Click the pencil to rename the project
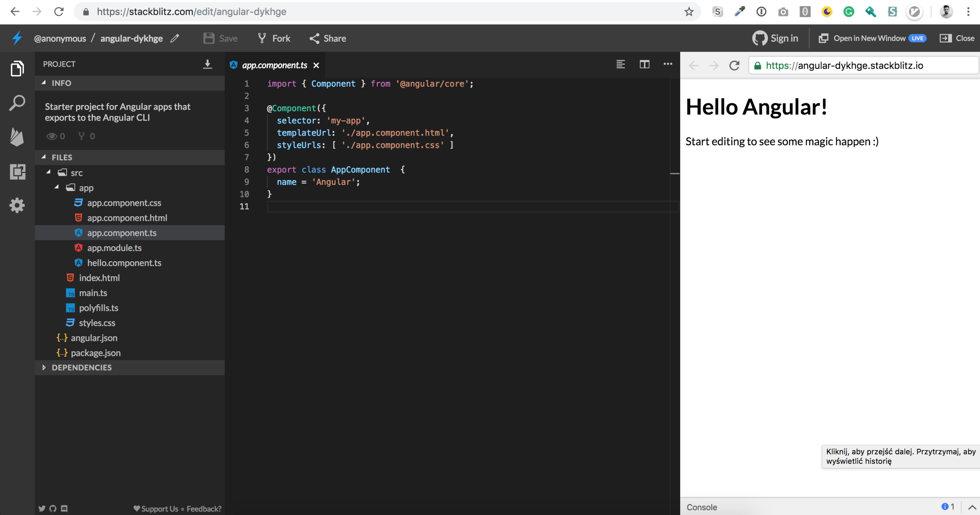Image resolution: width=980 pixels, height=515 pixels. [x=175, y=38]
